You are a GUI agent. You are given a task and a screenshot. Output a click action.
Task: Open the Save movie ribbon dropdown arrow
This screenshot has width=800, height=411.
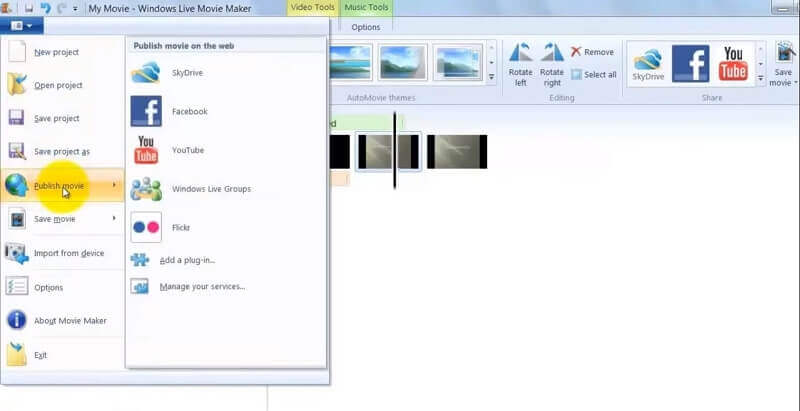click(x=795, y=83)
